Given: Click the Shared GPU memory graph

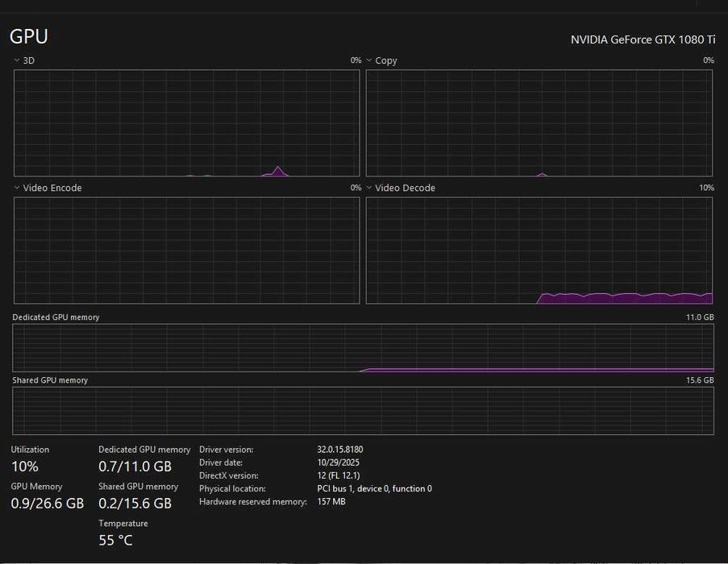Looking at the screenshot, I should (x=363, y=411).
